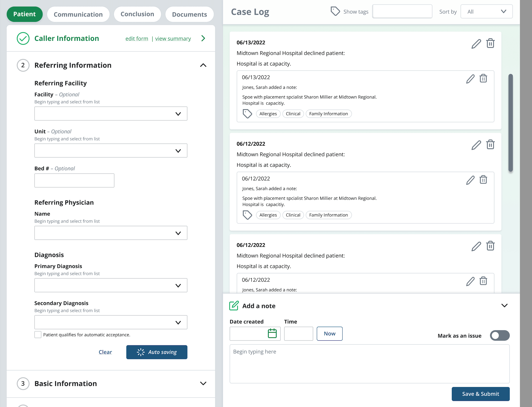Open the Facility dropdown list
Image resolution: width=532 pixels, height=407 pixels.
coord(111,114)
